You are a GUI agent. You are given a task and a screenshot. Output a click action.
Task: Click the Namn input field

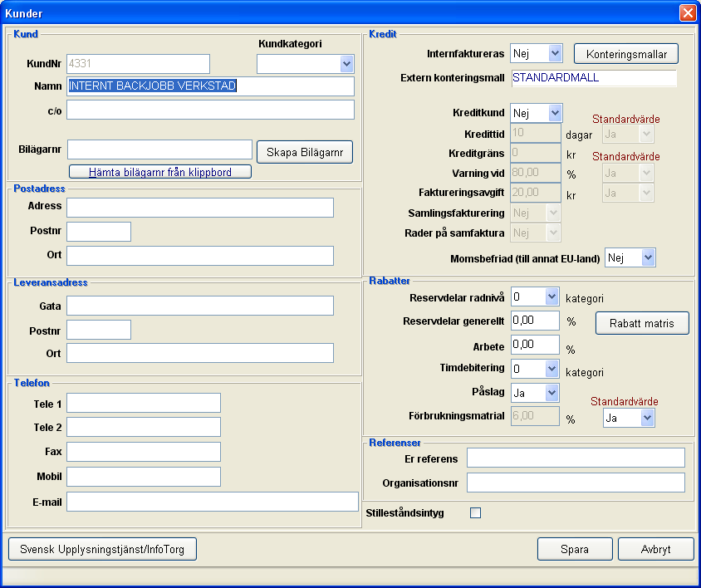click(211, 86)
